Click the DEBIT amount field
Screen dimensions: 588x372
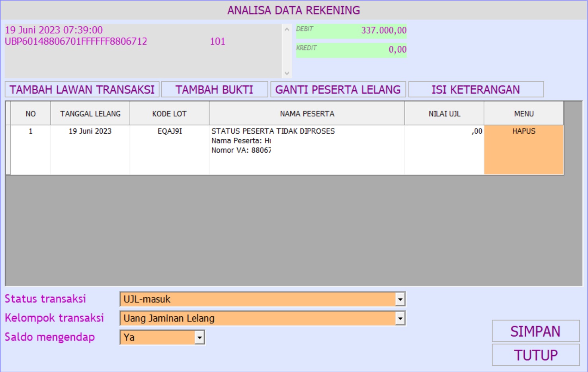[x=351, y=31]
